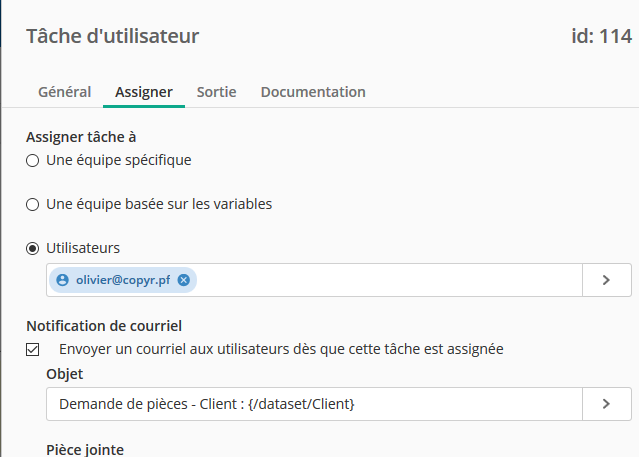This screenshot has height=457, width=639.
Task: Click the user avatar icon in chip
Action: click(x=62, y=280)
